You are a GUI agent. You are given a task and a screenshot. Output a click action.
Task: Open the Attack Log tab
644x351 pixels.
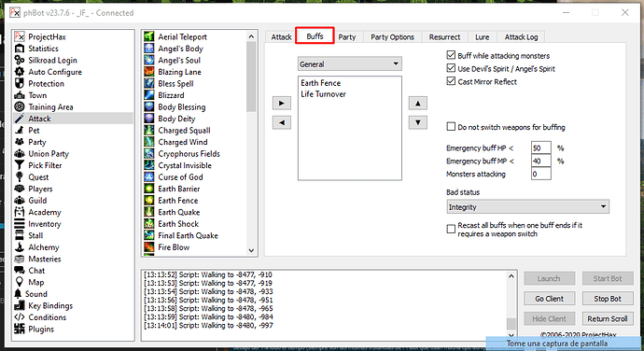(x=521, y=37)
